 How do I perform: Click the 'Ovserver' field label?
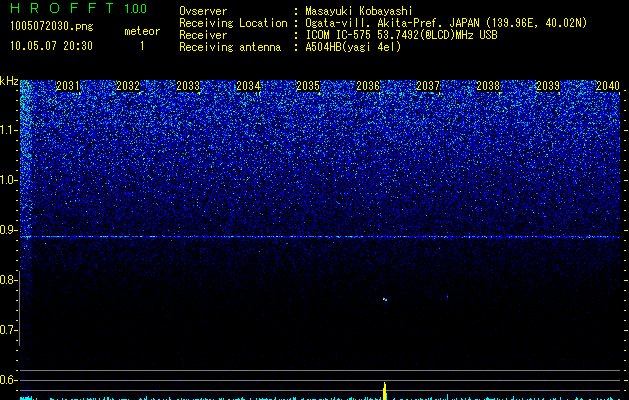(203, 11)
